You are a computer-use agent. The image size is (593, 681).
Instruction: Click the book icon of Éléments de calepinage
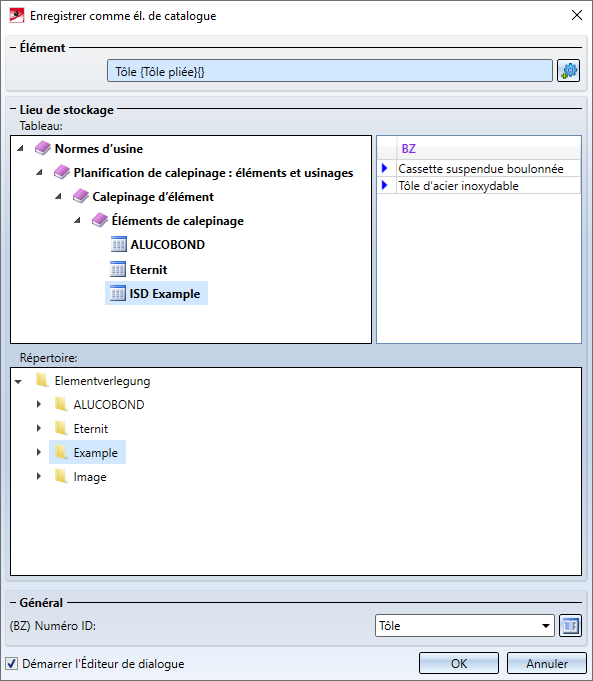tap(100, 220)
